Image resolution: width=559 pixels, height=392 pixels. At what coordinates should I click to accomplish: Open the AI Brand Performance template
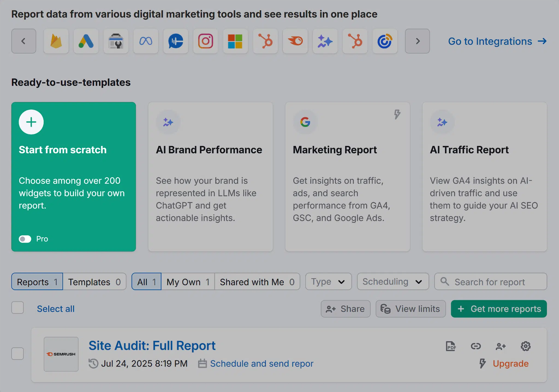(210, 177)
